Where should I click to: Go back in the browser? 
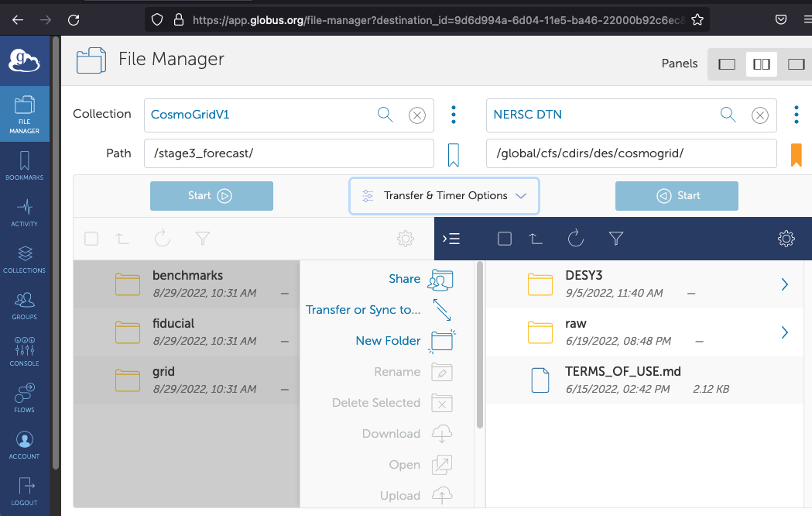18,19
